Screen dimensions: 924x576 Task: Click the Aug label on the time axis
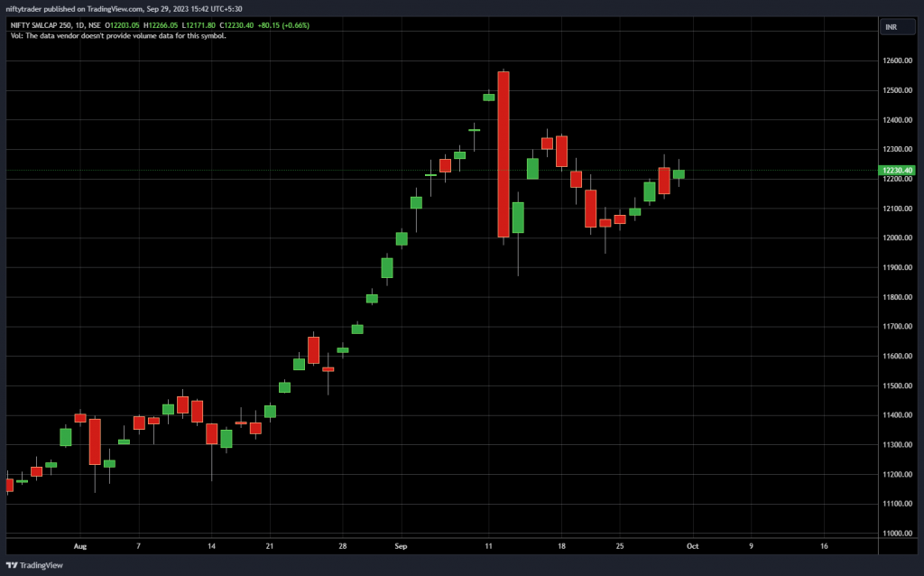click(80, 546)
